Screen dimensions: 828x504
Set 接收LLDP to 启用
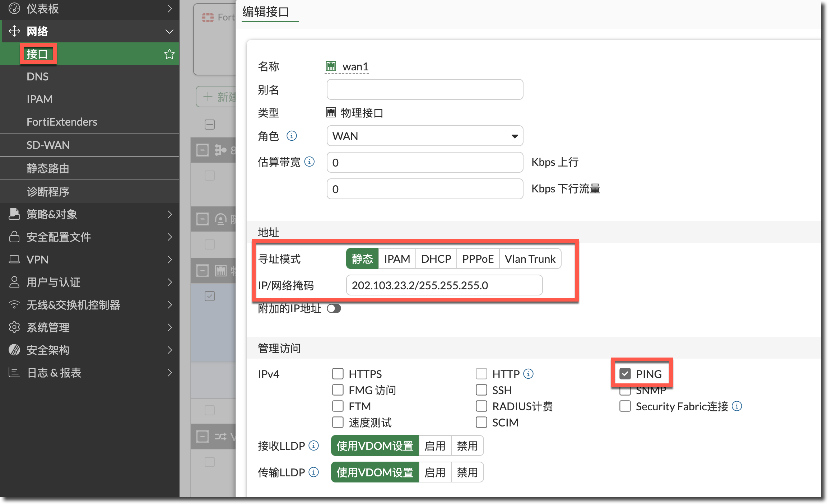pyautogui.click(x=435, y=446)
